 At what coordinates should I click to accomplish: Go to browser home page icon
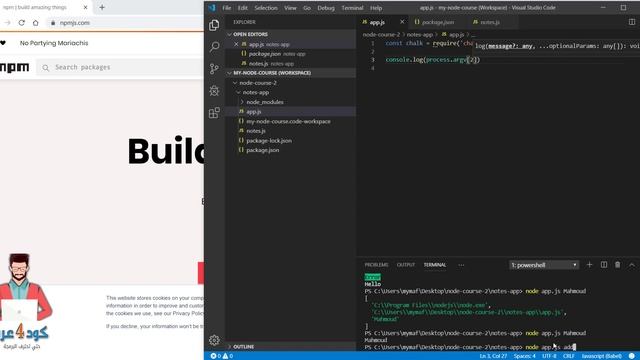click(36, 23)
